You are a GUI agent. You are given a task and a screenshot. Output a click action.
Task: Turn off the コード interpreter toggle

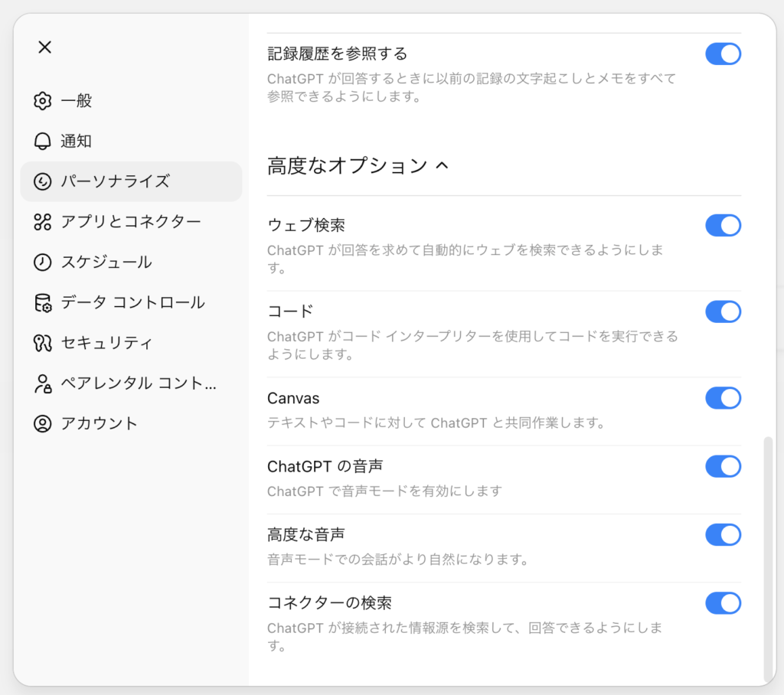point(723,312)
